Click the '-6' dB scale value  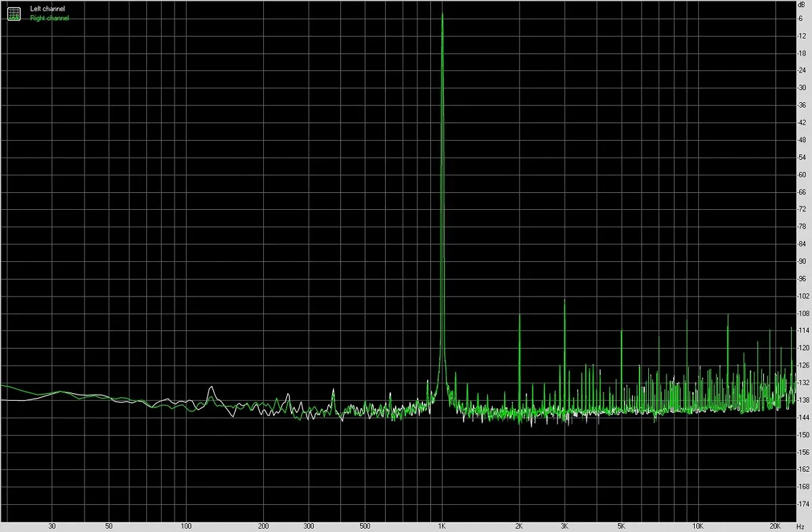(800, 18)
